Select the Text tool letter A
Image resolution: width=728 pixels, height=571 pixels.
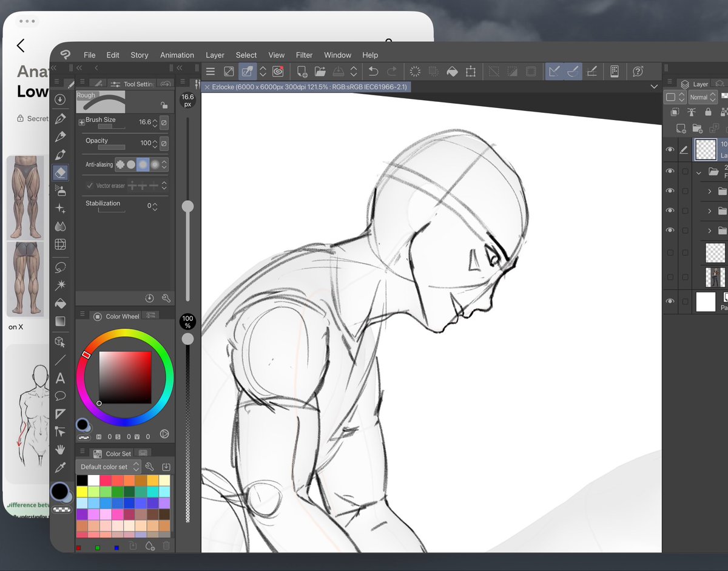click(x=60, y=379)
